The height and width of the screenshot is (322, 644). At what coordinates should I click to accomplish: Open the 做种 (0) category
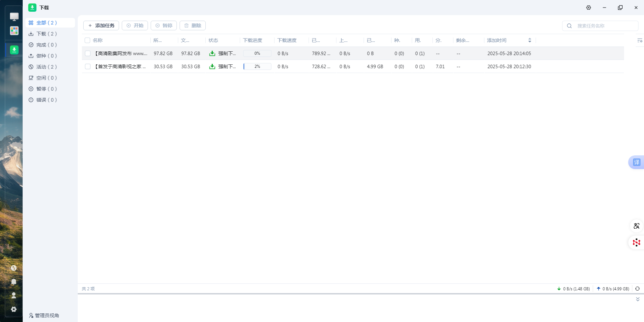pos(50,56)
